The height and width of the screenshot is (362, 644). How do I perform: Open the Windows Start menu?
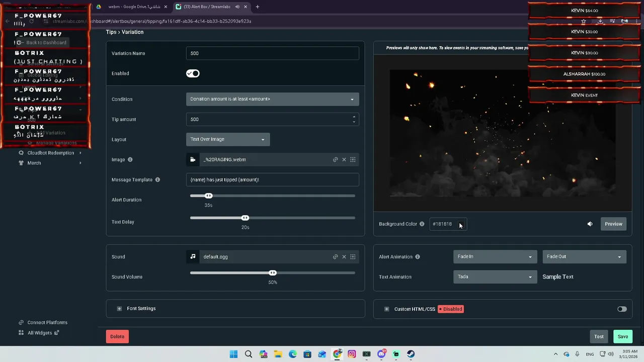233,354
